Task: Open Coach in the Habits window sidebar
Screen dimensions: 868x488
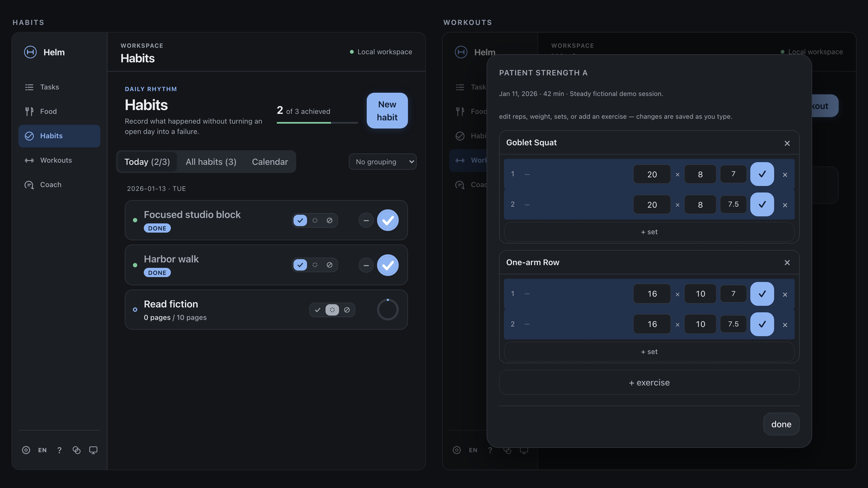Action: (59, 185)
